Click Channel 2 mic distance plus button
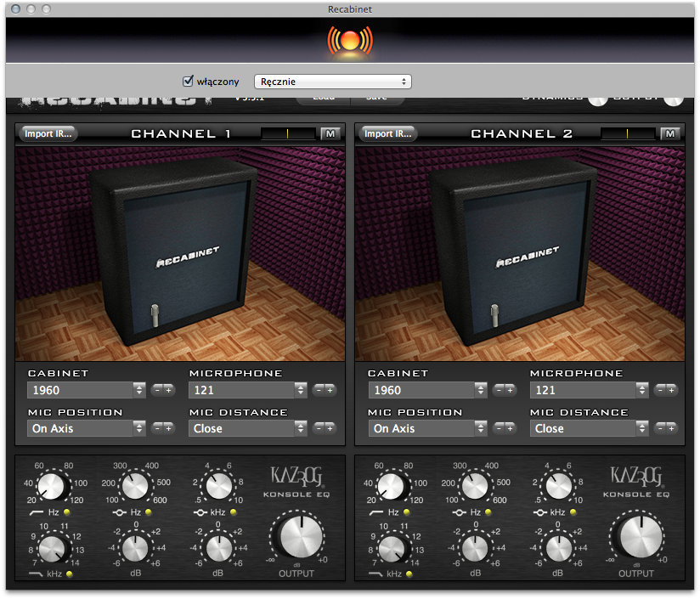 (671, 428)
